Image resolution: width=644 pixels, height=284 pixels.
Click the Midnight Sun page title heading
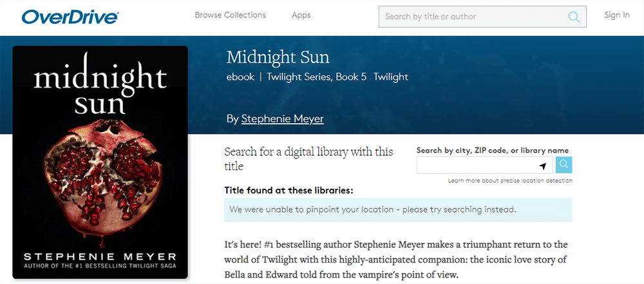[x=278, y=57]
